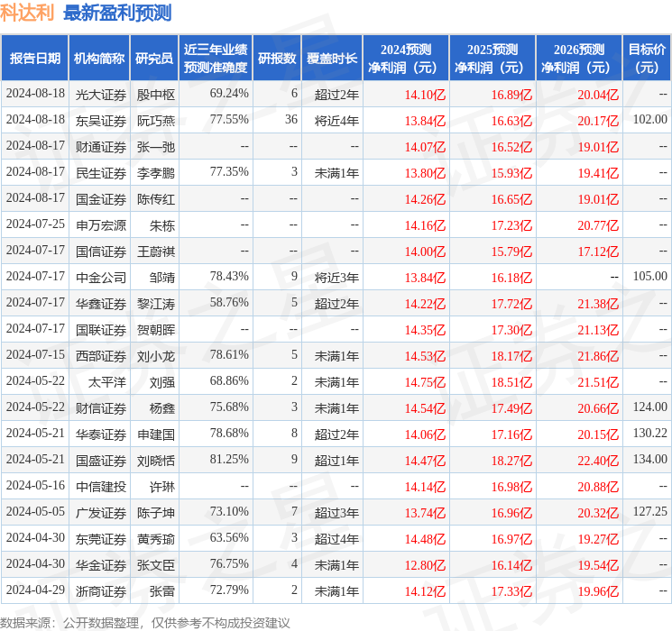The height and width of the screenshot is (631, 672).
Task: Click the 58.76% accuracy value
Action: pyautogui.click(x=229, y=302)
